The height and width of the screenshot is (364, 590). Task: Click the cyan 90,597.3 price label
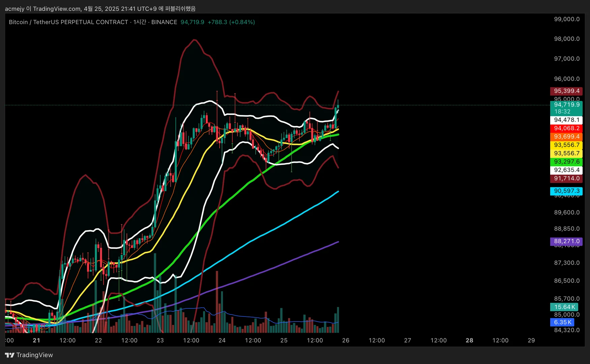pyautogui.click(x=566, y=191)
